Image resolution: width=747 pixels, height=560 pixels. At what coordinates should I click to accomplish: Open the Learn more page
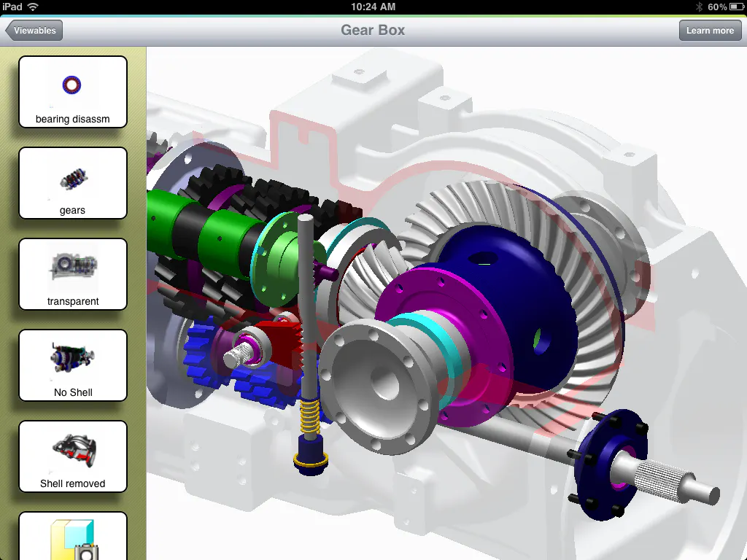click(709, 30)
